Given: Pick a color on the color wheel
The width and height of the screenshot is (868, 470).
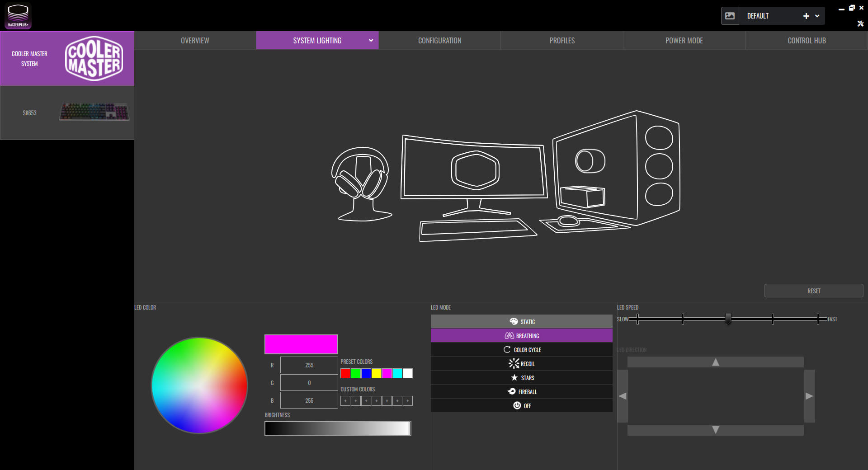Looking at the screenshot, I should tap(199, 385).
